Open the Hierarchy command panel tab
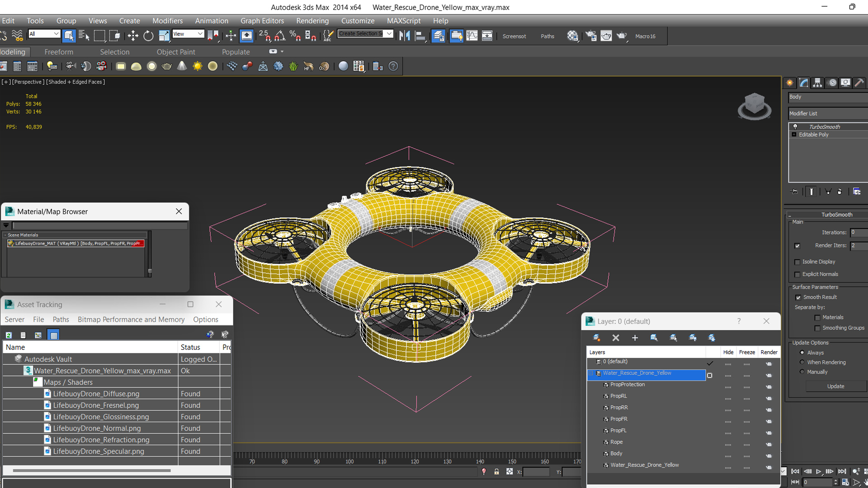868x488 pixels. tap(817, 83)
